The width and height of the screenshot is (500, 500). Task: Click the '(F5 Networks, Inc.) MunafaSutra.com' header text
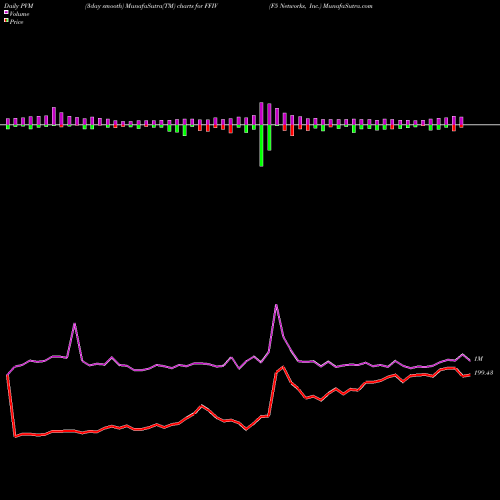coord(321,6)
